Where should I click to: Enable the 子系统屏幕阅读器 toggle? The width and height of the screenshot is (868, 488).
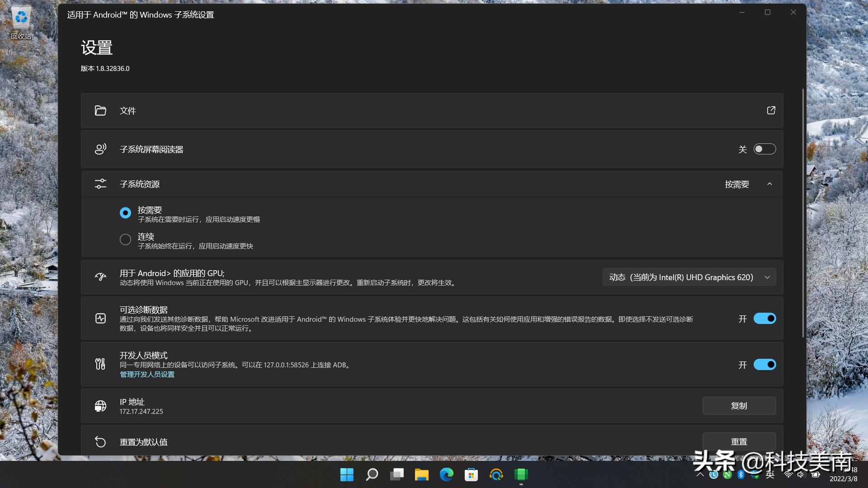point(764,149)
